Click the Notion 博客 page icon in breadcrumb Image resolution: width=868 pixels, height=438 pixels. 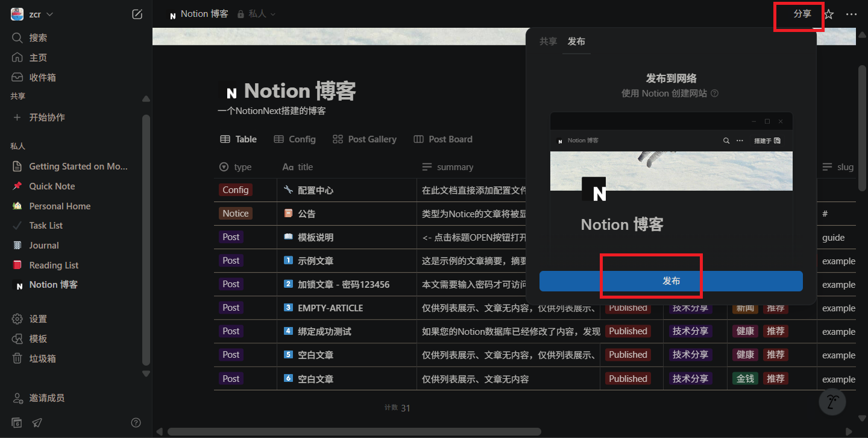pos(172,14)
